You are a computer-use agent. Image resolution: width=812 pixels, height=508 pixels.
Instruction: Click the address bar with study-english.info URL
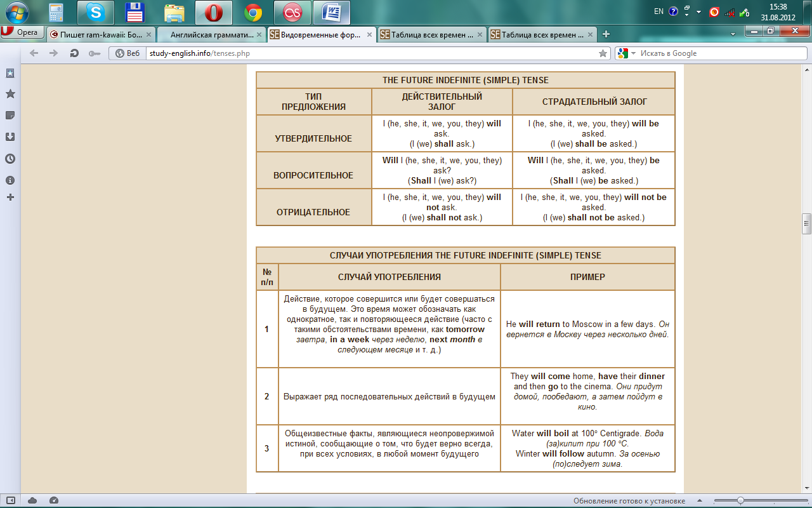point(371,53)
